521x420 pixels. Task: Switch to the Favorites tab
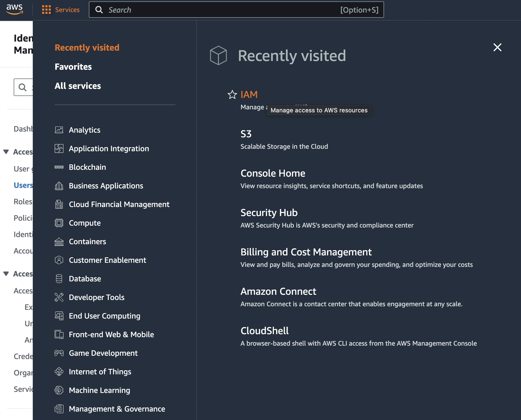73,67
